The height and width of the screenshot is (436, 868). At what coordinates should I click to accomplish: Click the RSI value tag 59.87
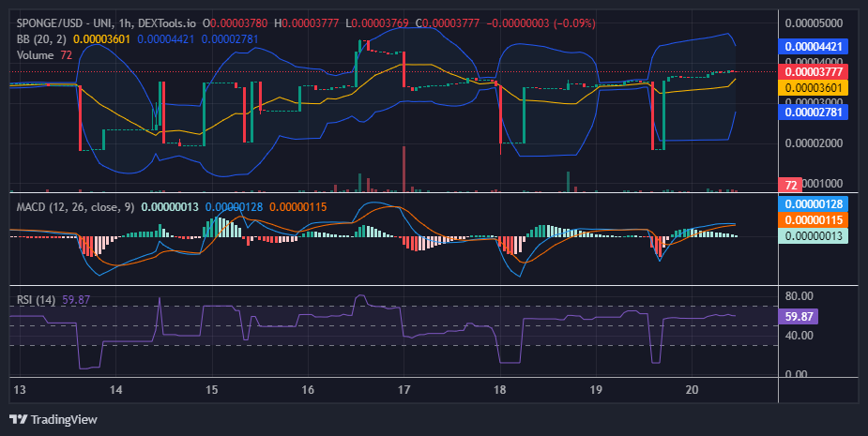click(x=799, y=317)
